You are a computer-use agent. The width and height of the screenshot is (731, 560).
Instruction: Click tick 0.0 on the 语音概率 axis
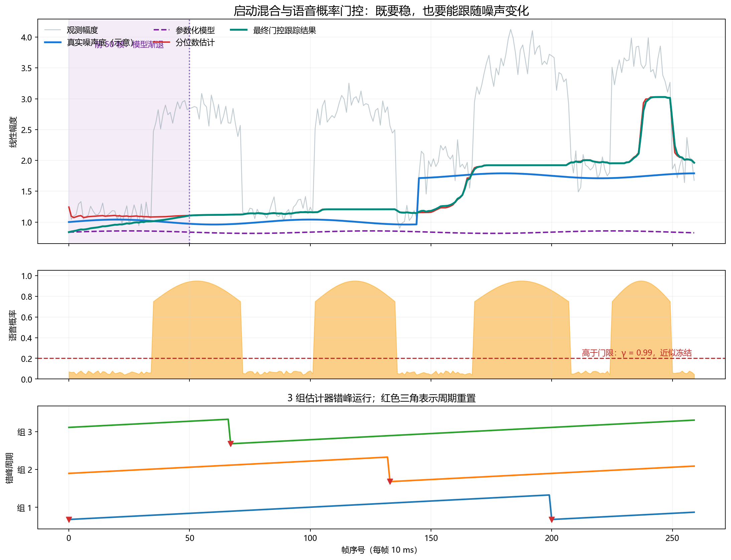(26, 380)
